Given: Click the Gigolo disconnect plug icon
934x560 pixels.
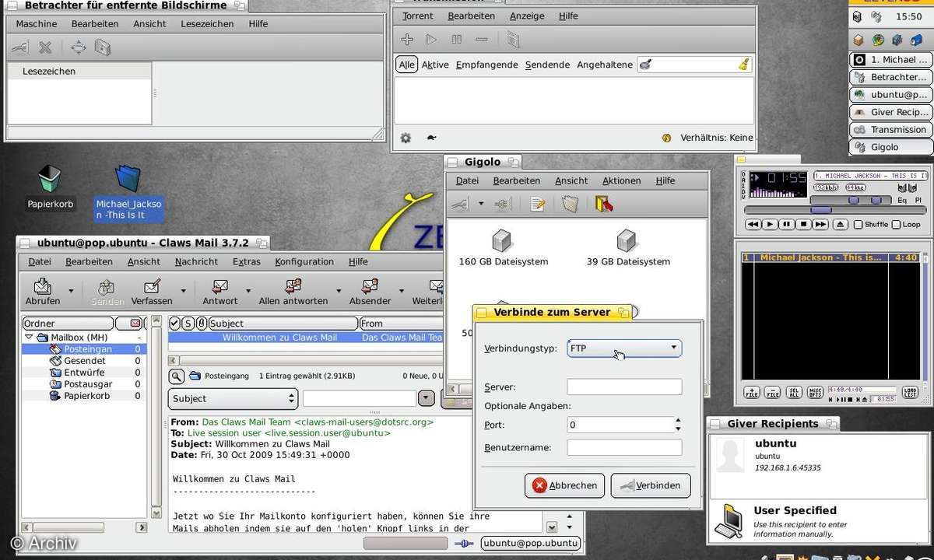Looking at the screenshot, I should click(x=501, y=204).
